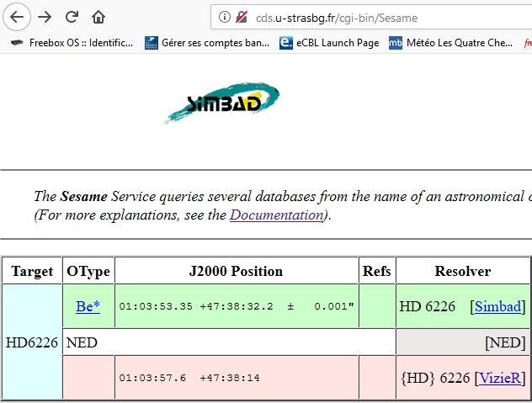Click the crossed-out insecure connection padlock
Image resolution: width=532 pixels, height=403 pixels.
pos(242,17)
